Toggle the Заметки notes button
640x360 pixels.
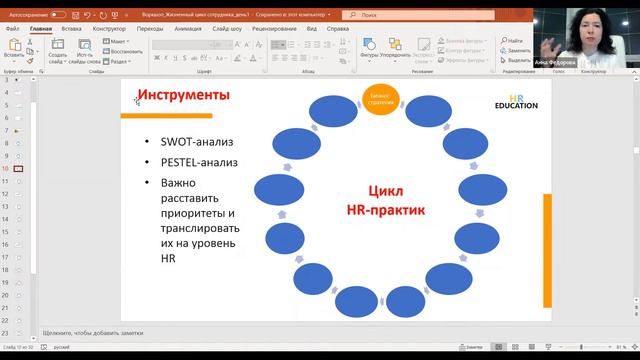pyautogui.click(x=471, y=347)
